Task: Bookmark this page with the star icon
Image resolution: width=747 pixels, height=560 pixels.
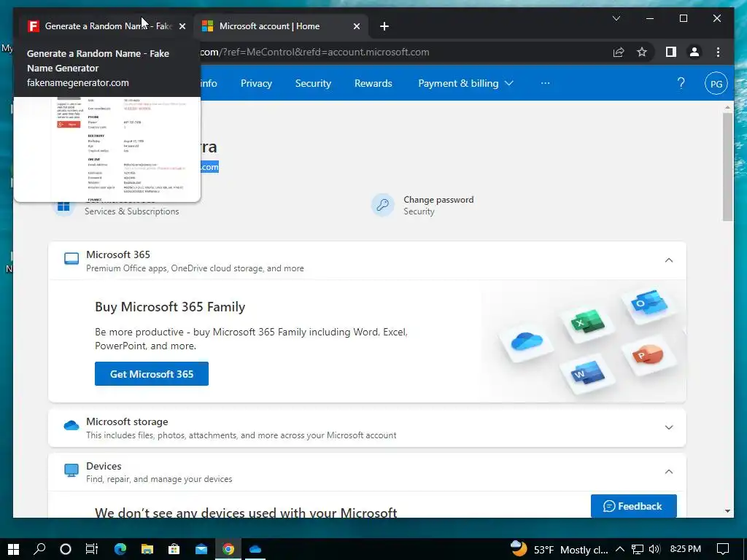Action: point(642,52)
